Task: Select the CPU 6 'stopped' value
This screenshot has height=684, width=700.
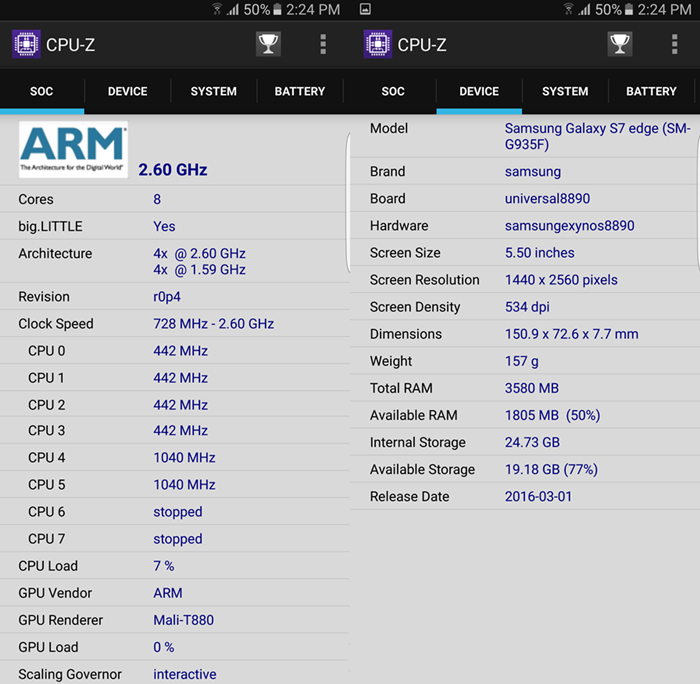Action: coord(178,512)
